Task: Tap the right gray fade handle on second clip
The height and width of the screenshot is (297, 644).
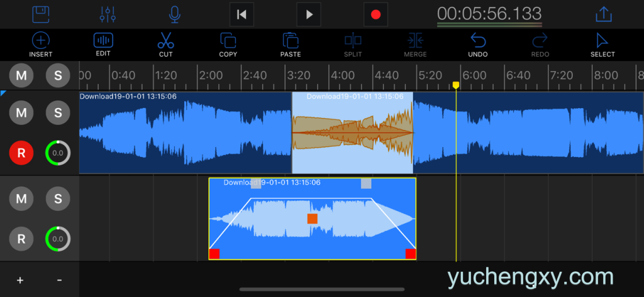Action: (x=366, y=183)
